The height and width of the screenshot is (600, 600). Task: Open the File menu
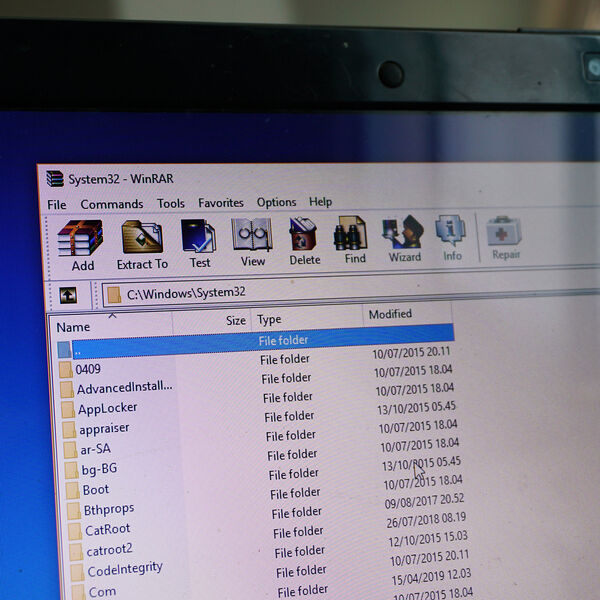tap(57, 205)
